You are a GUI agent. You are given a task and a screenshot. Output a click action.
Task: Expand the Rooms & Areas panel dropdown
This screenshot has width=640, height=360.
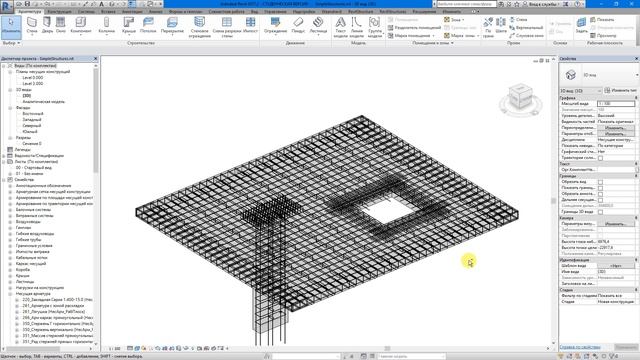[433, 43]
